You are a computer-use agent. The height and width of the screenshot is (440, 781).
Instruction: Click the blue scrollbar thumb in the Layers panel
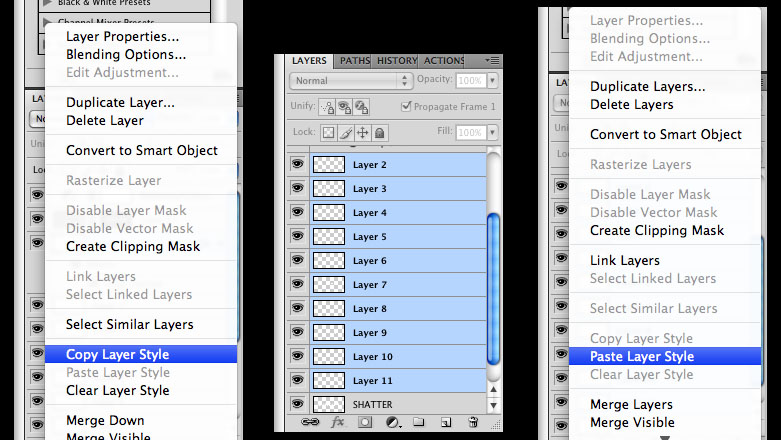493,289
